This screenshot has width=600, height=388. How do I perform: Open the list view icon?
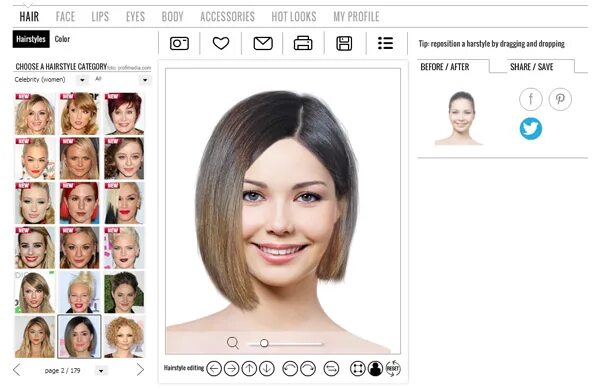[x=385, y=43]
